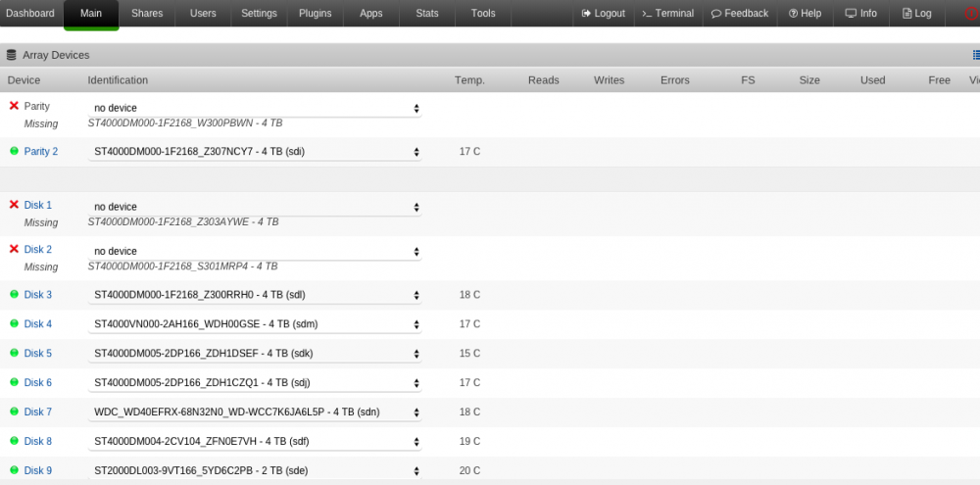This screenshot has width=980, height=485.
Task: Open the Disk 6 link
Action: click(x=37, y=382)
